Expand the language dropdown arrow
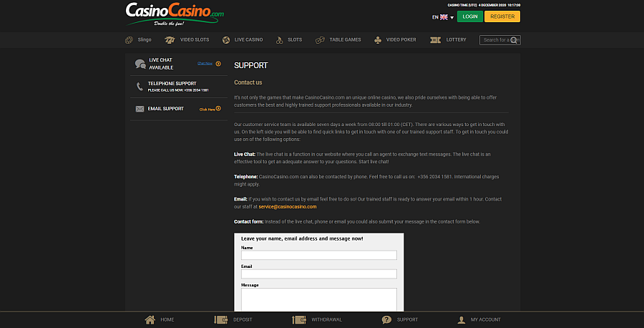This screenshot has height=328, width=644. (452, 18)
